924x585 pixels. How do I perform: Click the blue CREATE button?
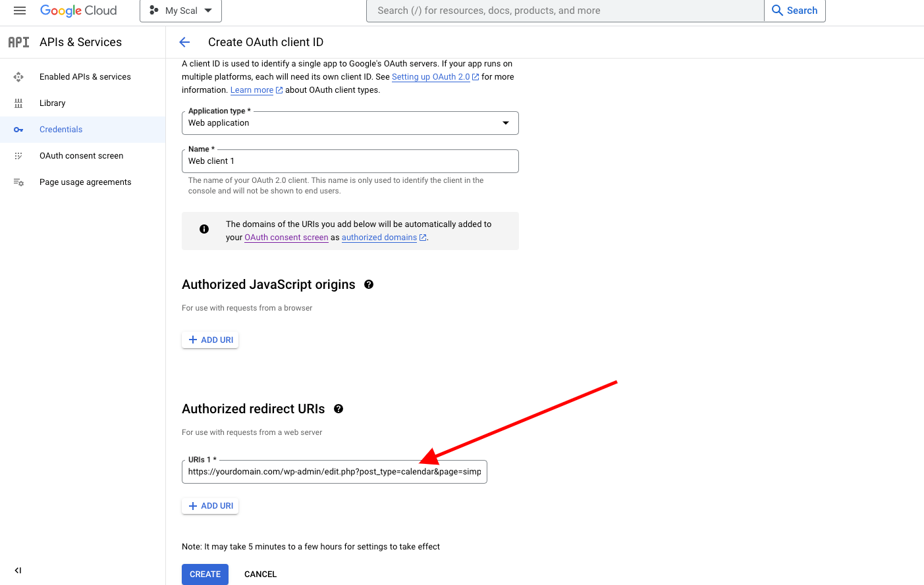point(205,574)
